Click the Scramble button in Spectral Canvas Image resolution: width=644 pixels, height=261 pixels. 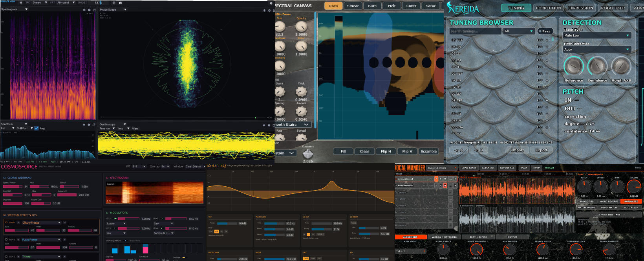coord(428,151)
